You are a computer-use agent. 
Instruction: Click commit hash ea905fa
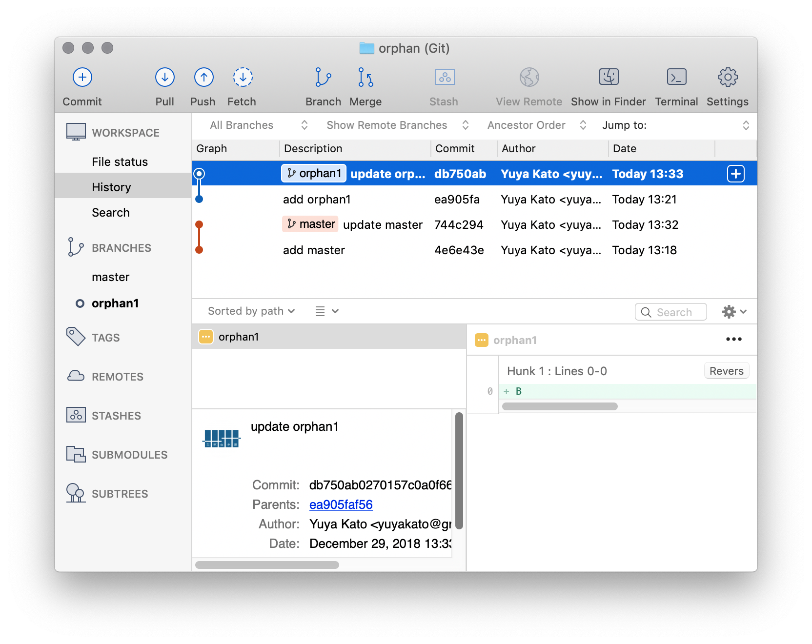click(x=457, y=200)
